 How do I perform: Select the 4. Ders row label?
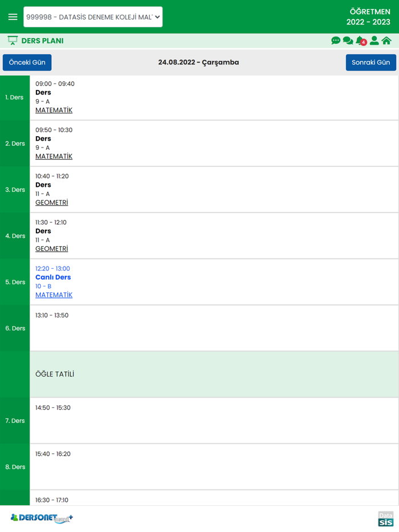(15, 236)
